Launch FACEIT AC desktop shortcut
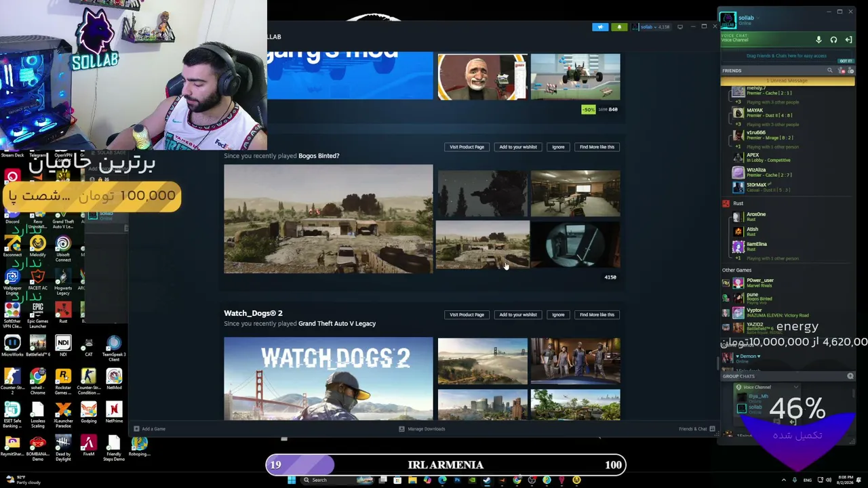 tap(38, 280)
